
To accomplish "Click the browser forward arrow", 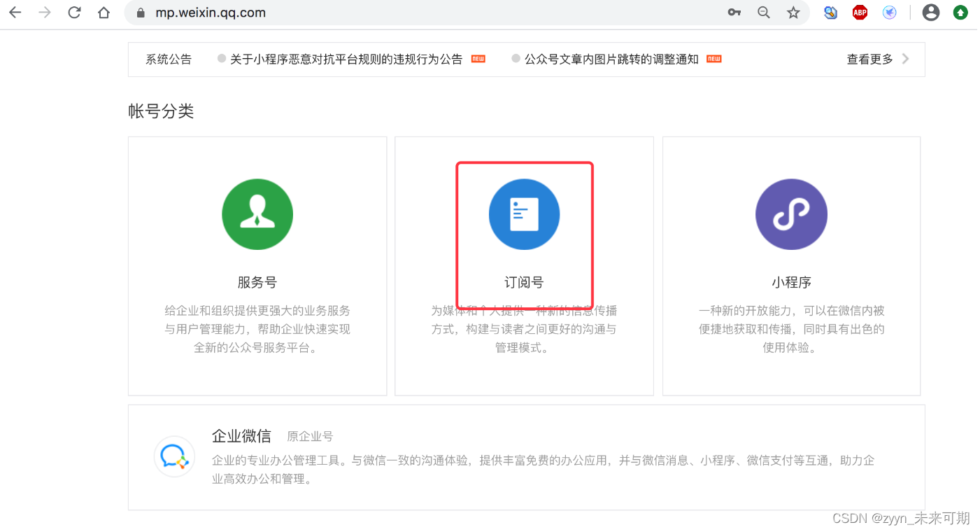I will tap(45, 13).
